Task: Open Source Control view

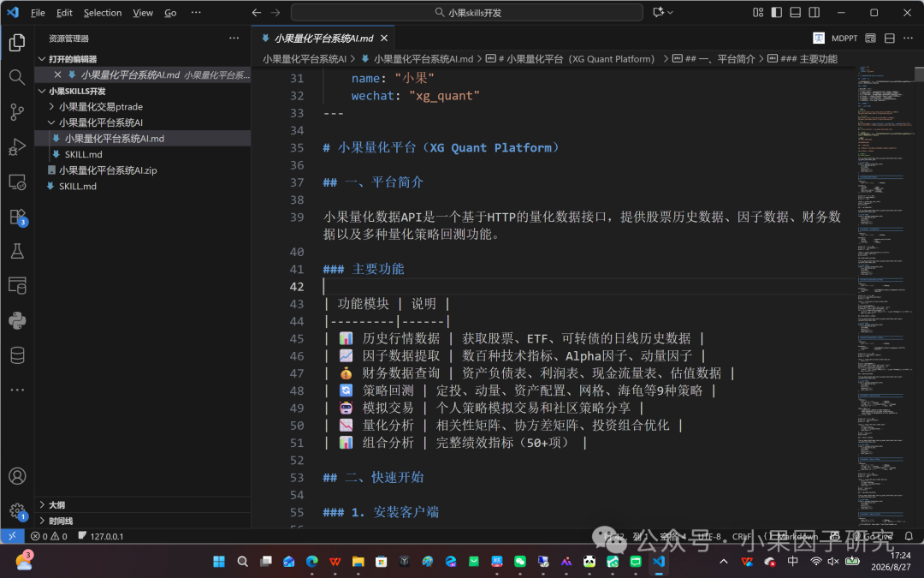Action: pos(17,112)
